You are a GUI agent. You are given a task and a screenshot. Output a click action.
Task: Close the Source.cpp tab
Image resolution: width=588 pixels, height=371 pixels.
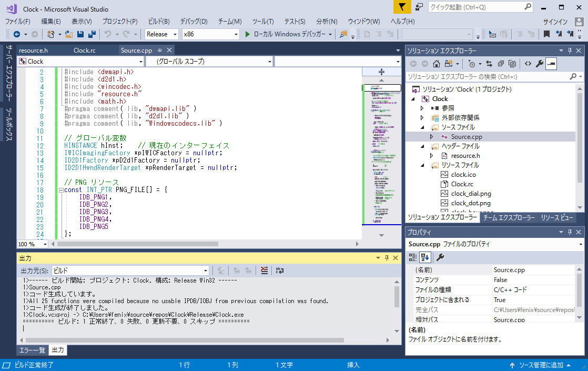169,51
